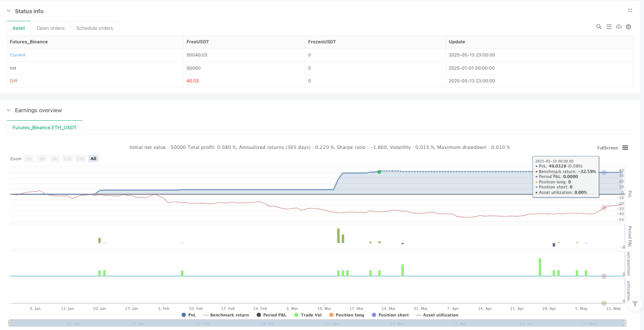Click the FullScreen chart button
This screenshot has width=644, height=330.
click(607, 147)
